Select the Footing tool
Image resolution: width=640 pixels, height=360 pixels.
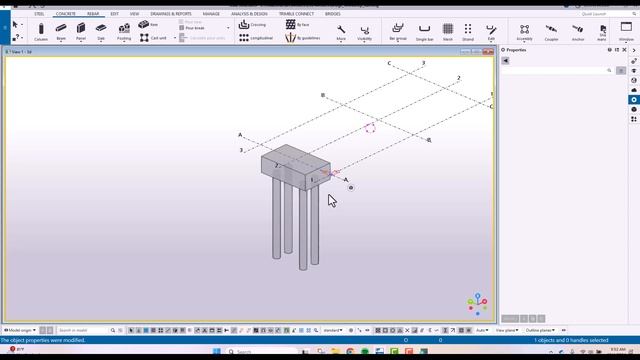[124, 32]
